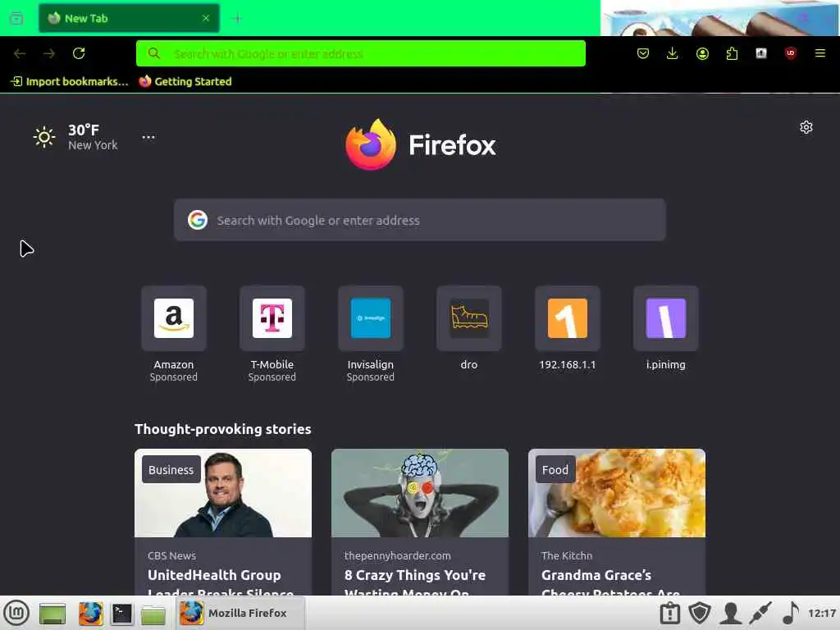Screen dimensions: 840x630
Task: Click the Thought-provoking stories heading
Action: point(223,429)
